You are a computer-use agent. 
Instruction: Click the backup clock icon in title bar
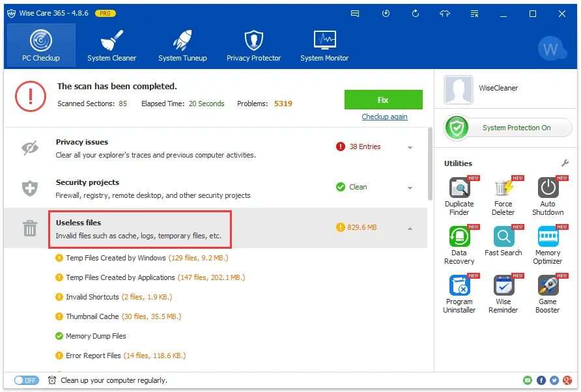[x=386, y=14]
